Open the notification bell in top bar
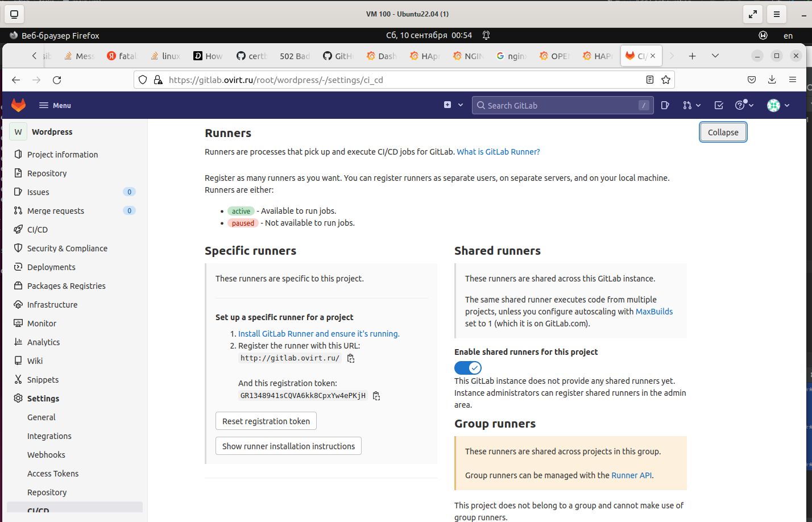Image resolution: width=812 pixels, height=522 pixels. 486,35
